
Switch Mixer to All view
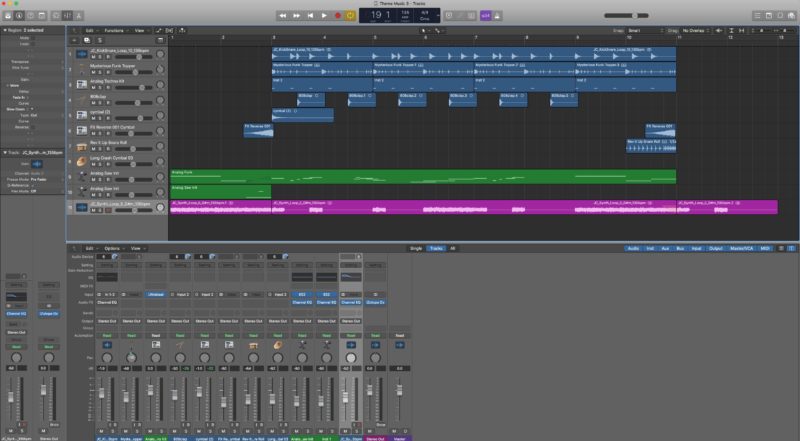point(453,249)
